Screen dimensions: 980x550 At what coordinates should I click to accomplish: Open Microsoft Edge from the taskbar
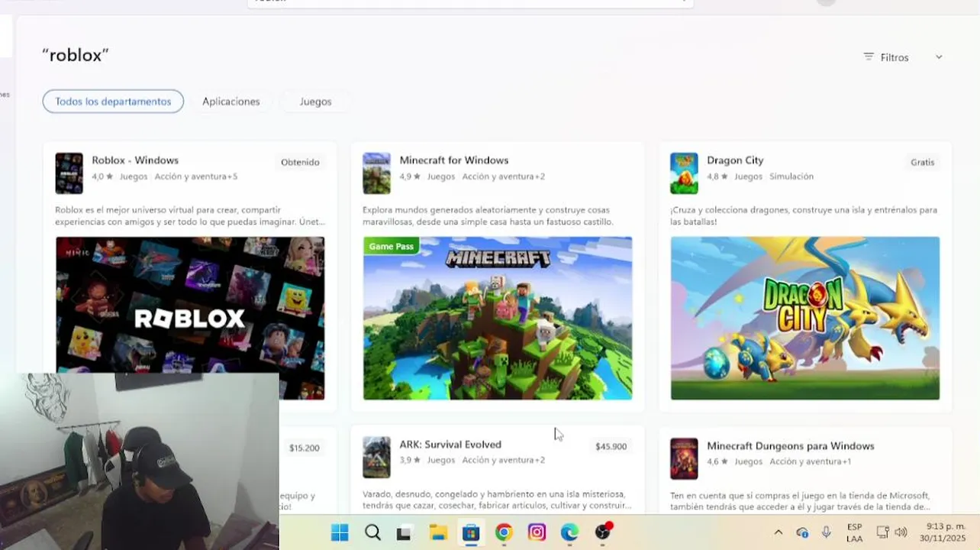point(569,532)
